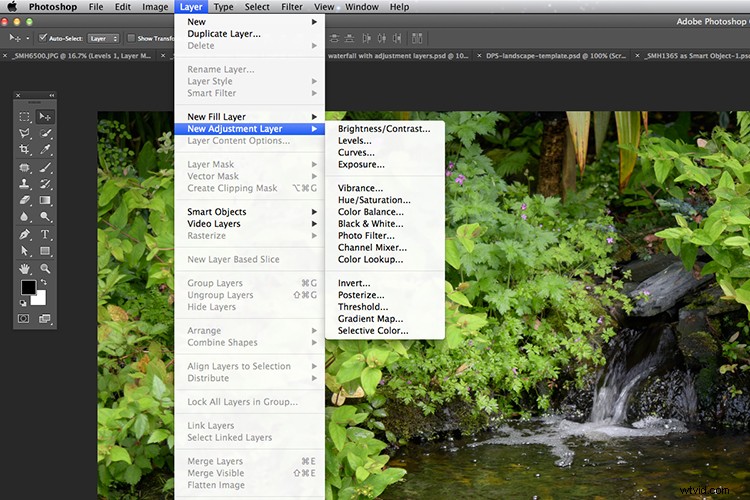Viewport: 750px width, 500px height.
Task: Open the Auto-Select Layer dropdown
Action: [x=103, y=38]
